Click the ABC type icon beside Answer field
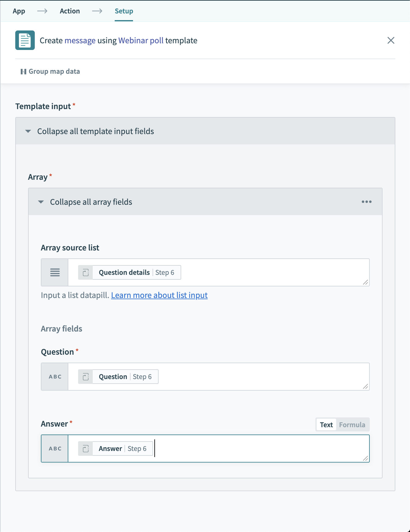Image resolution: width=410 pixels, height=532 pixels. click(55, 449)
